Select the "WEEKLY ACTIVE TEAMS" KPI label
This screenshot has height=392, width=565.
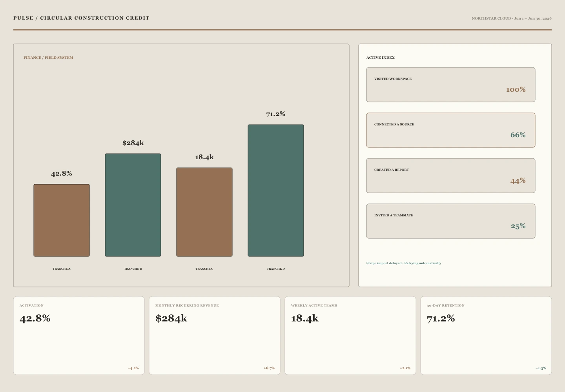(314, 305)
